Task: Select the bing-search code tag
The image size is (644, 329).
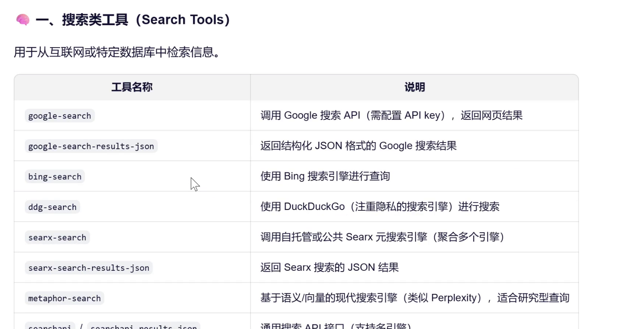Action: pos(55,176)
